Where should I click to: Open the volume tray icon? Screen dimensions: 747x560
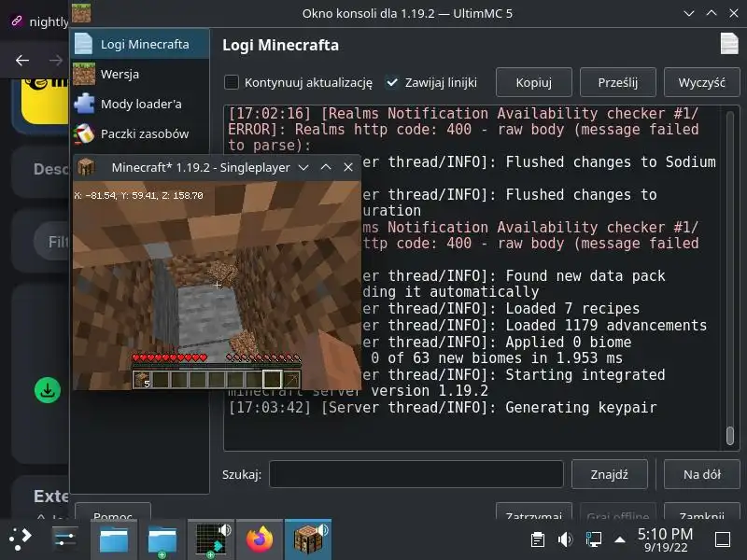coord(565,539)
